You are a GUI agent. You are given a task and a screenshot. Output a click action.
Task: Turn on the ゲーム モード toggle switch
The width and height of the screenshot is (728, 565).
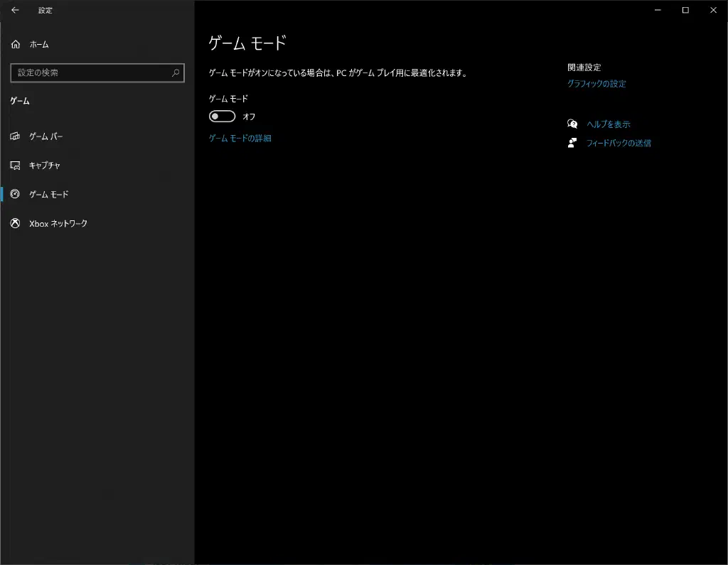(222, 117)
